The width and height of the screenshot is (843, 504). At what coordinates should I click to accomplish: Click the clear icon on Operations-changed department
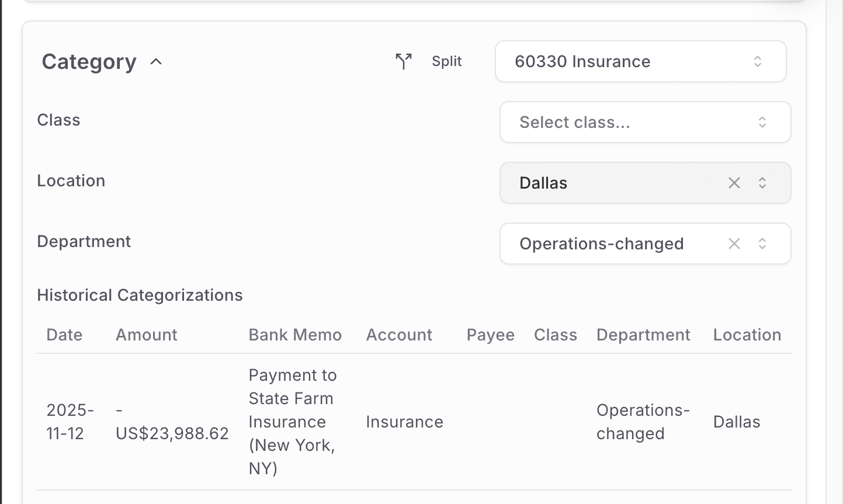click(x=734, y=244)
